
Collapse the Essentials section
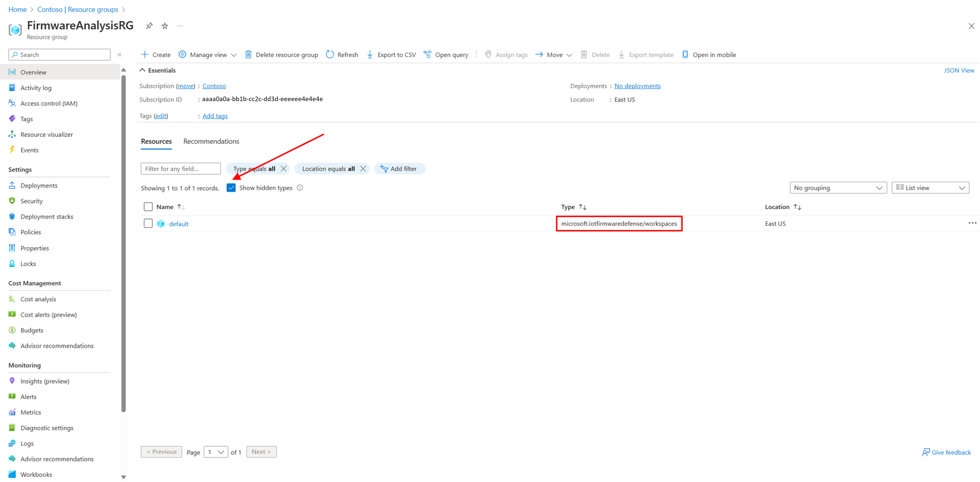tap(142, 70)
